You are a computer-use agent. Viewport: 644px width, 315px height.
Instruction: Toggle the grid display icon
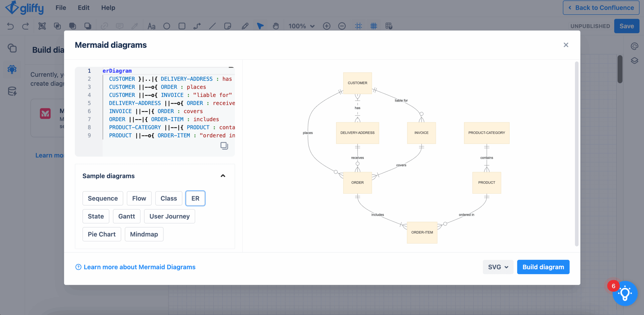tap(374, 26)
